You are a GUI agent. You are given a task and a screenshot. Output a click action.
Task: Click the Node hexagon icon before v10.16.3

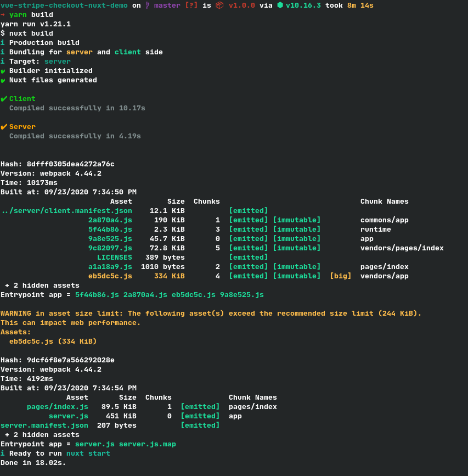(280, 5)
